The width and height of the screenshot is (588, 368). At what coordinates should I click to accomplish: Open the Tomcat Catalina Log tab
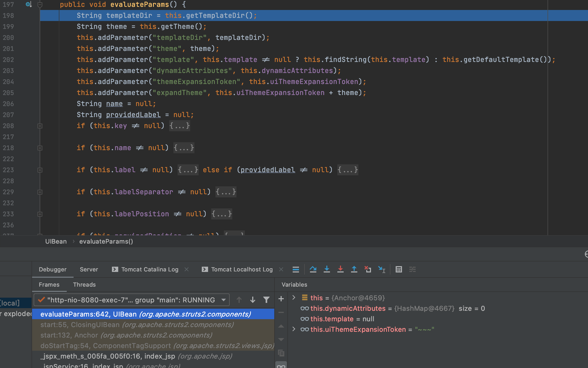(x=146, y=269)
